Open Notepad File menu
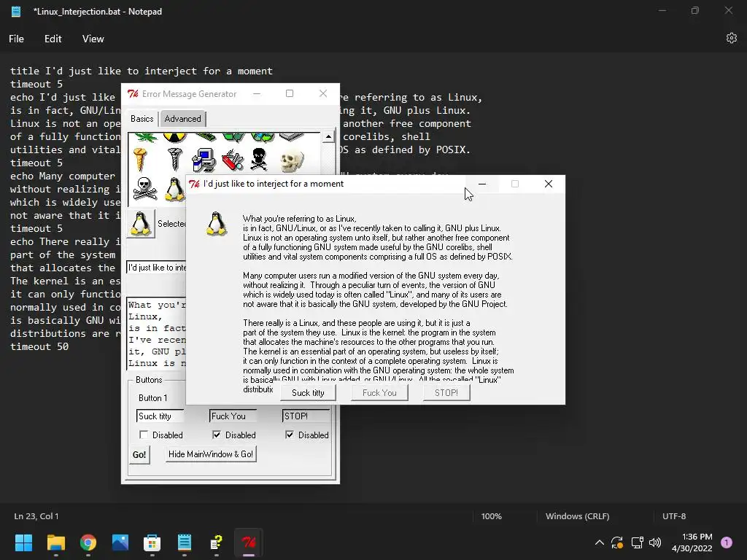747x560 pixels. (x=16, y=39)
